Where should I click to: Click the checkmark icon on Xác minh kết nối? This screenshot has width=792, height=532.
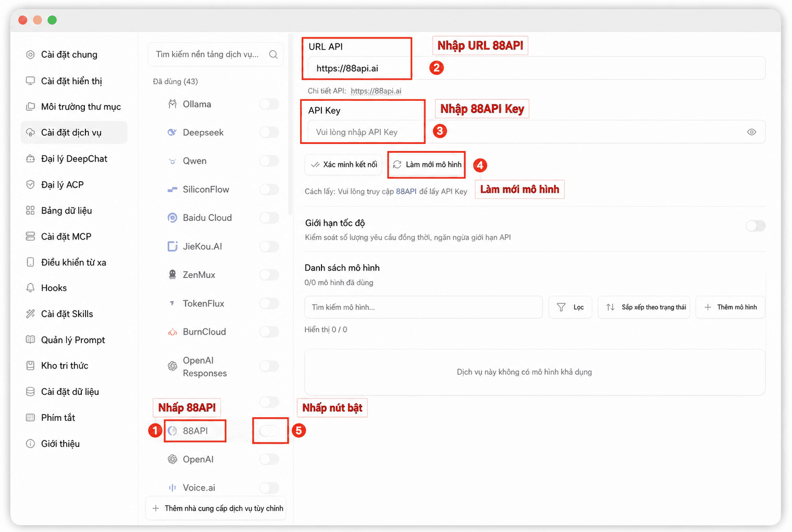click(x=315, y=165)
